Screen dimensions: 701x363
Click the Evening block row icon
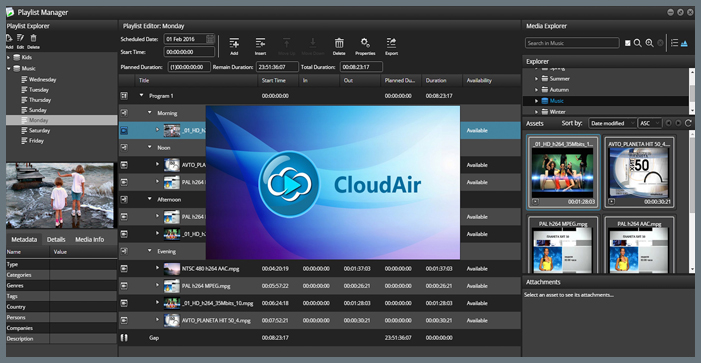[124, 251]
